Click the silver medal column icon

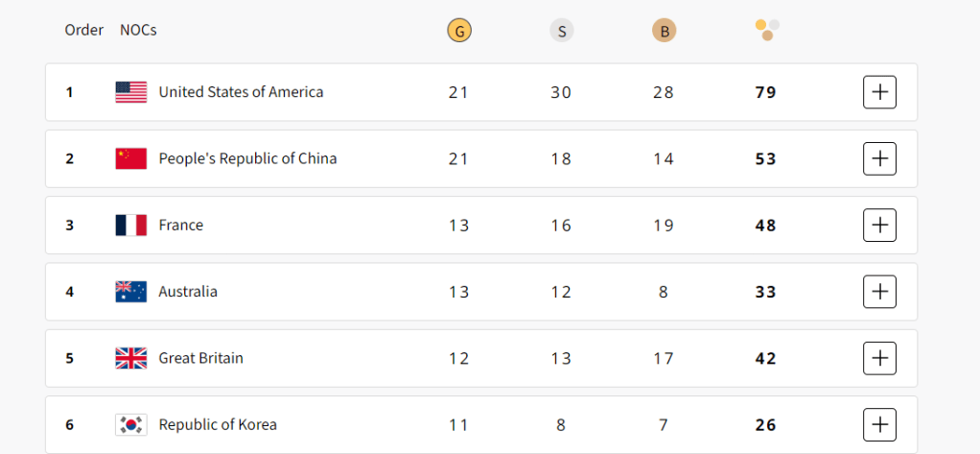pyautogui.click(x=561, y=31)
